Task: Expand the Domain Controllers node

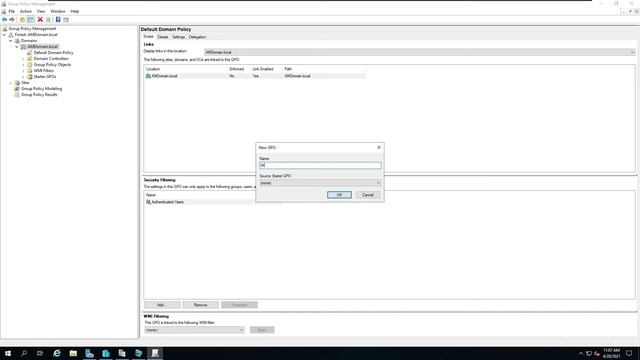Action: [x=23, y=59]
